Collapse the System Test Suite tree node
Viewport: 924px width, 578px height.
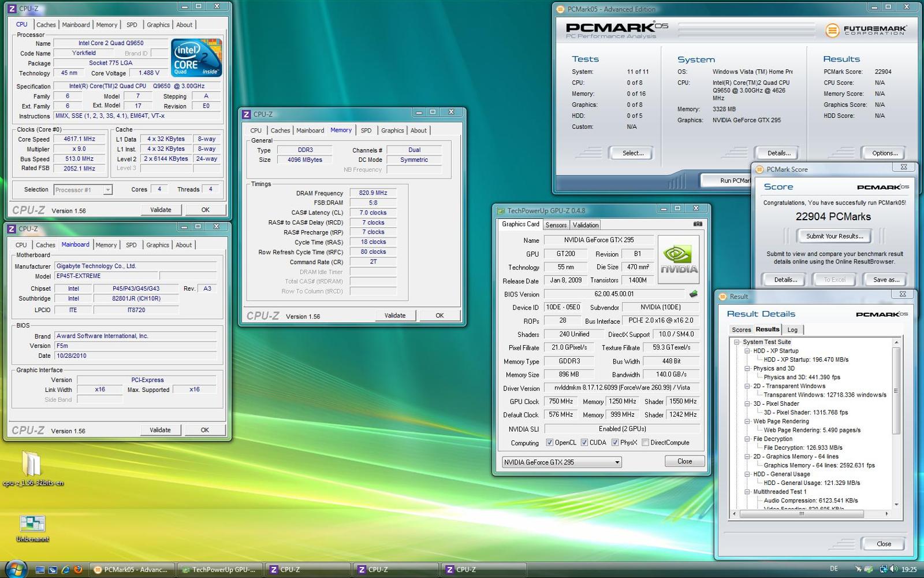click(x=737, y=342)
